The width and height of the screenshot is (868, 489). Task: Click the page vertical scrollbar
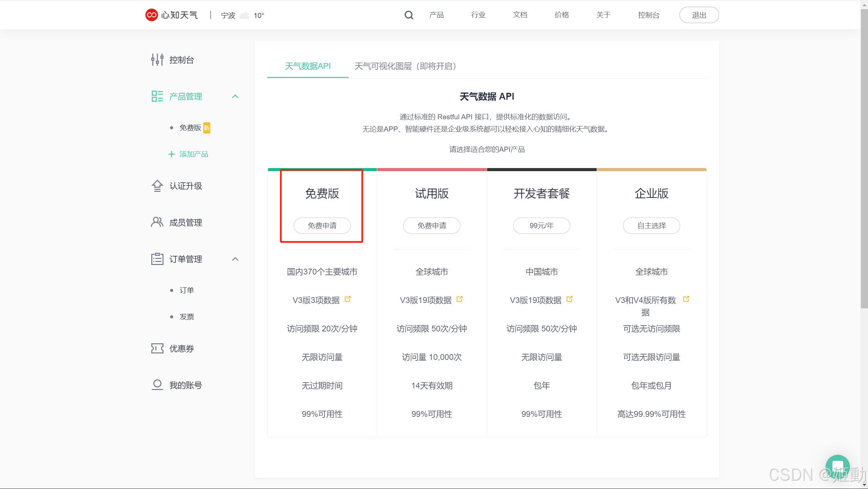click(x=864, y=159)
